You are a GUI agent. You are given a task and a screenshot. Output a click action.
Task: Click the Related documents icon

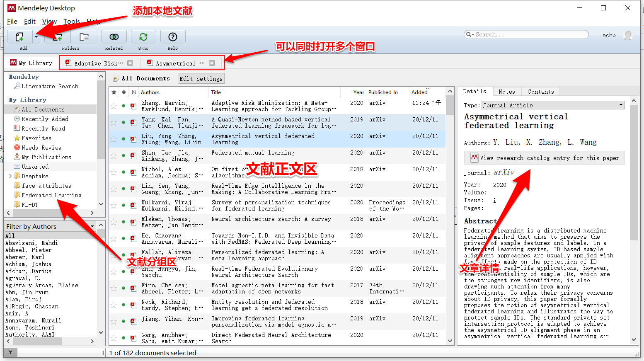point(114,37)
